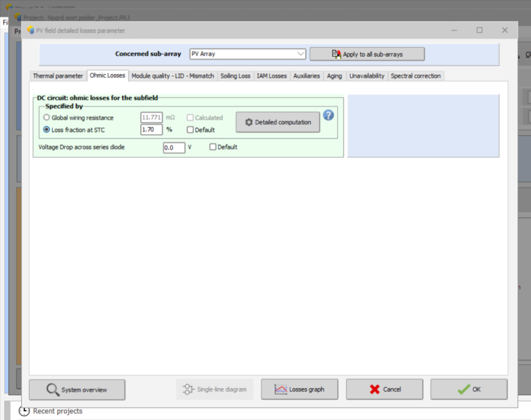Select Global wiring resistance radio button
The height and width of the screenshot is (420, 531).
pyautogui.click(x=47, y=118)
